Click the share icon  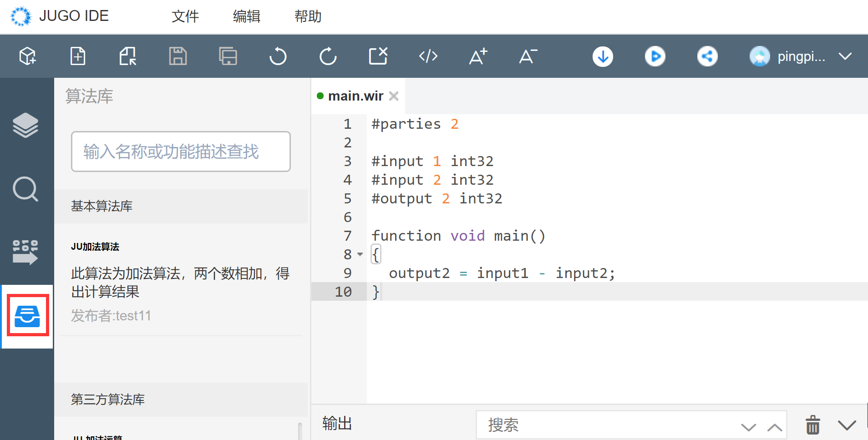click(707, 56)
